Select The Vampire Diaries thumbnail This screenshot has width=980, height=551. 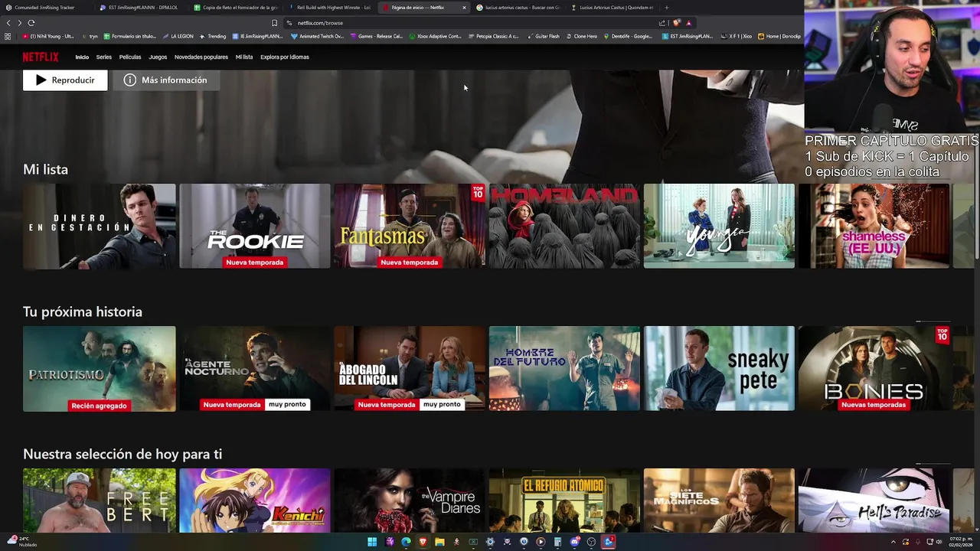[410, 500]
